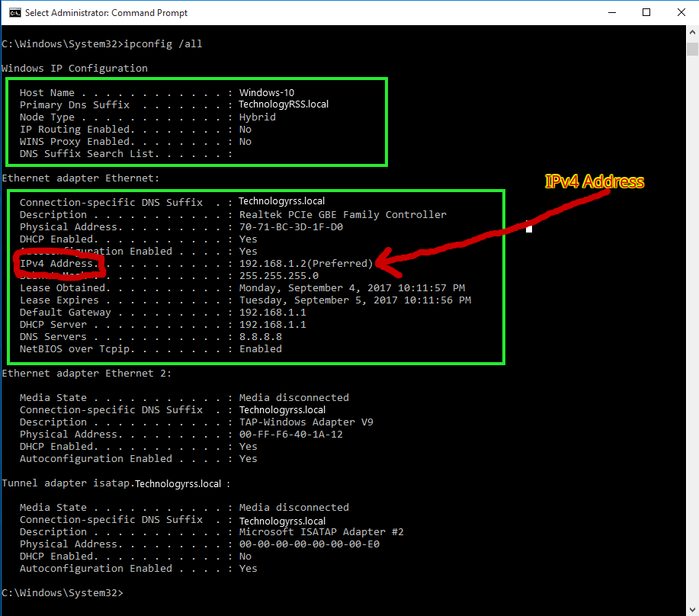The image size is (699, 616).
Task: Click the 'DNS Suffix Search List' line
Action: 127,154
